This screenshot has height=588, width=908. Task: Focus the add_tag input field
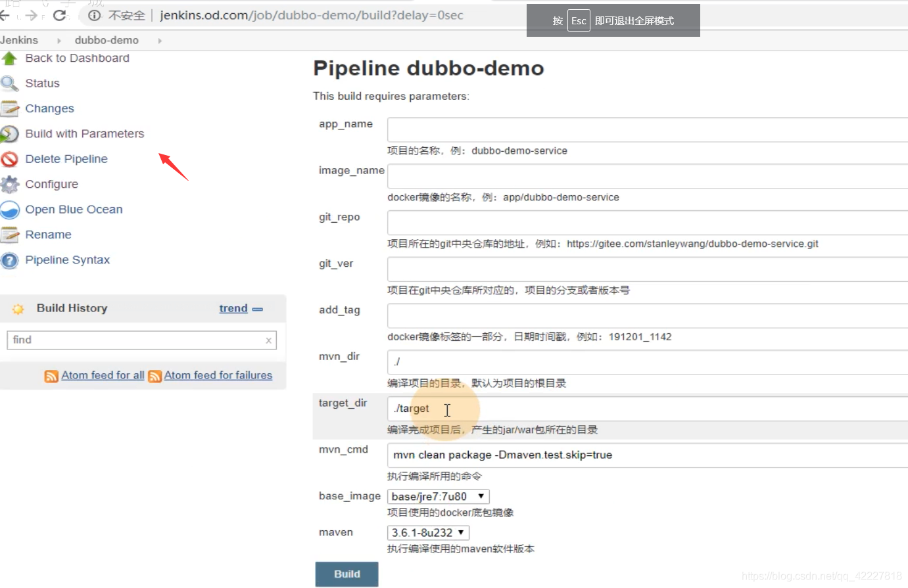pyautogui.click(x=648, y=316)
